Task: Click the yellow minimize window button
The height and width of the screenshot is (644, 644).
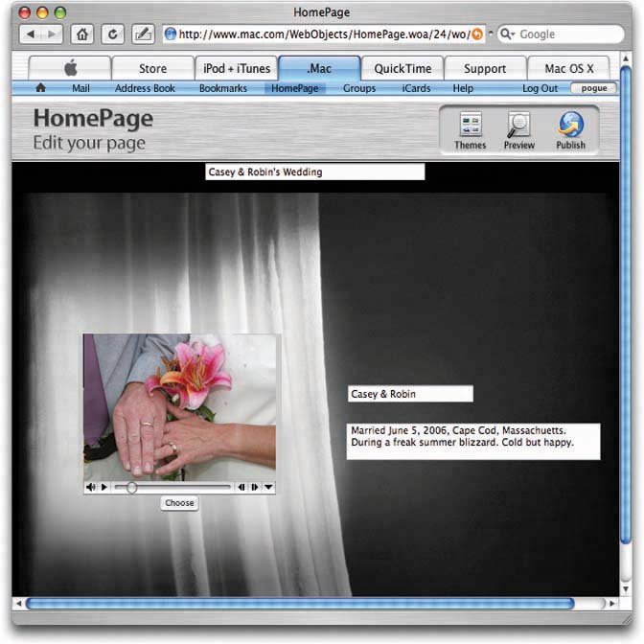Action: tap(42, 12)
